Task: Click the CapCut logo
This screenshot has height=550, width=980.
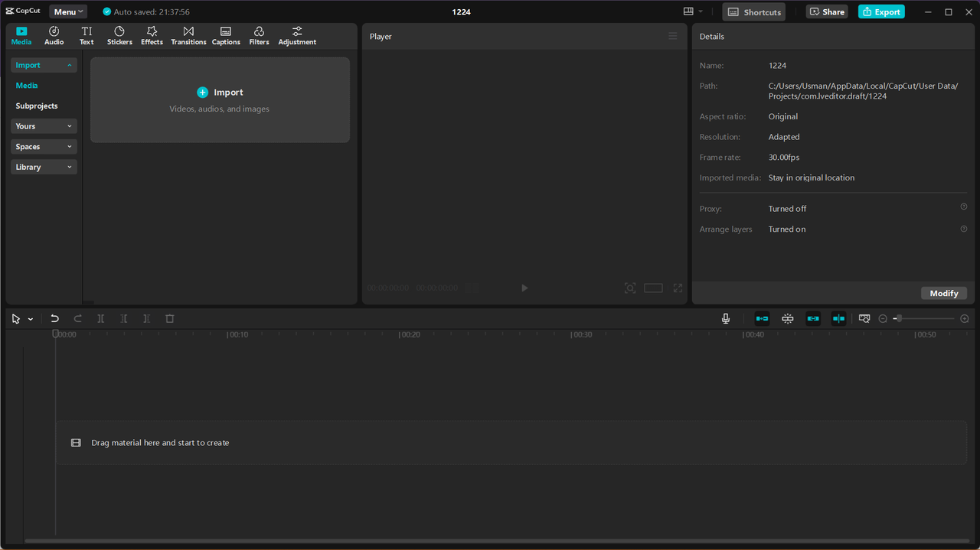Action: (23, 11)
